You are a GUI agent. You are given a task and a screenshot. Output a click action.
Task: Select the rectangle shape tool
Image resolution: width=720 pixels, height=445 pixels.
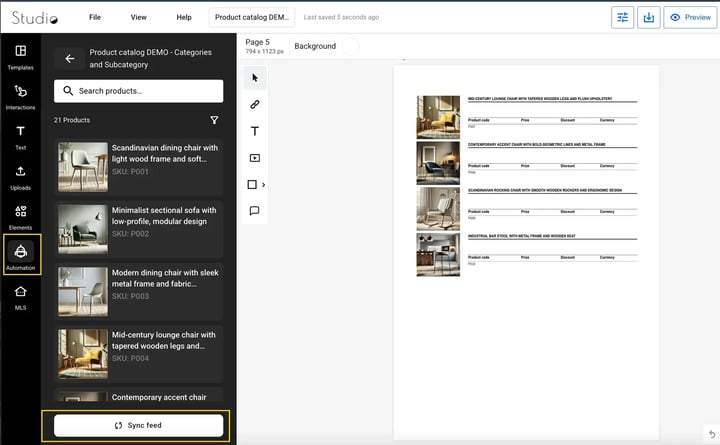point(252,185)
